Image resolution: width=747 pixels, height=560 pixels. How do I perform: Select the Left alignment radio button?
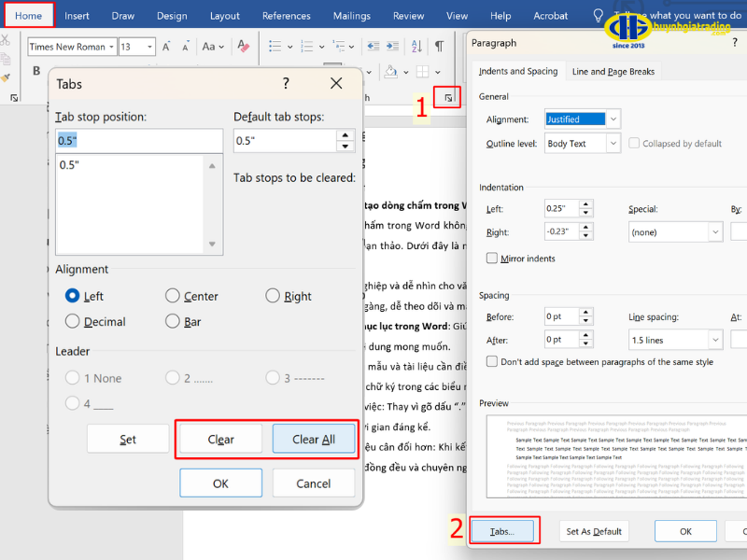tap(72, 296)
